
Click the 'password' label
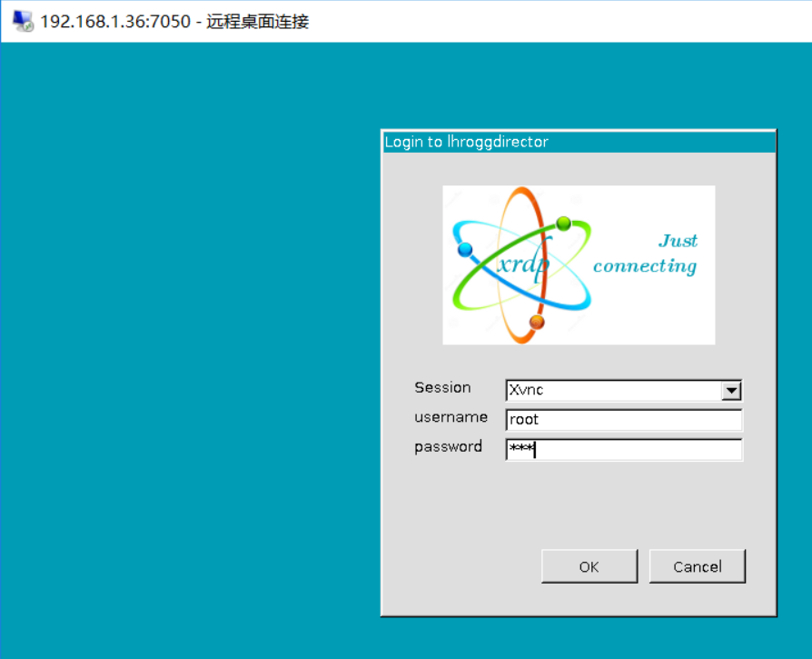pyautogui.click(x=448, y=446)
